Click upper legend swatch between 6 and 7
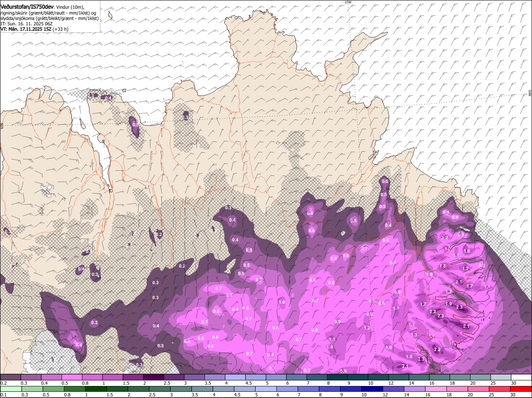Image resolution: width=532 pixels, height=398 pixels. coord(297,377)
